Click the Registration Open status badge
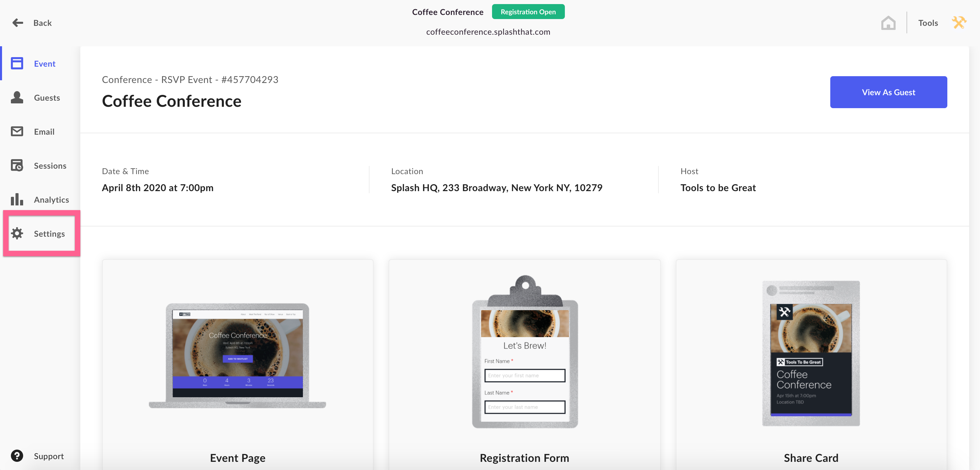The image size is (980, 470). click(528, 12)
